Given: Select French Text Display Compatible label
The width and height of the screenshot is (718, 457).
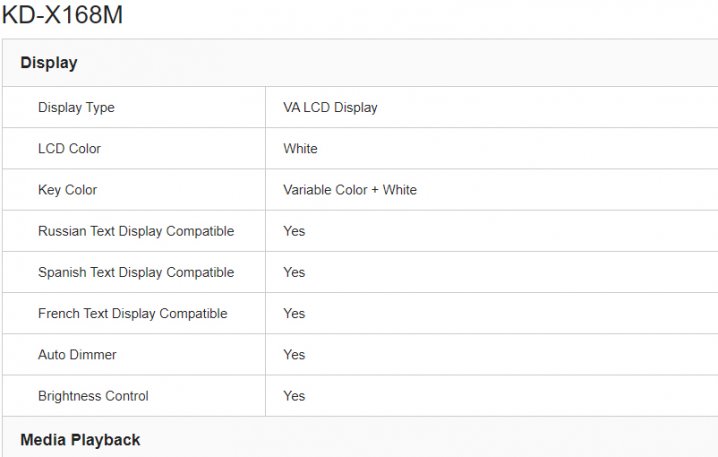Looking at the screenshot, I should 133,313.
